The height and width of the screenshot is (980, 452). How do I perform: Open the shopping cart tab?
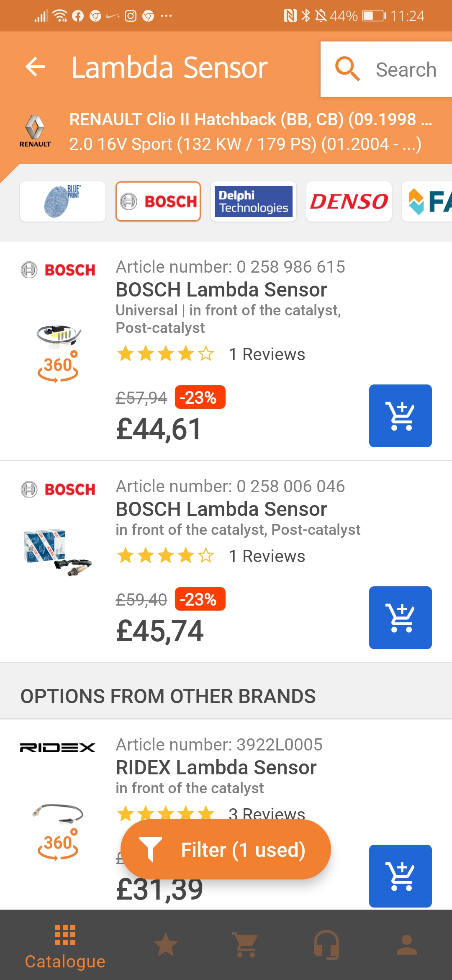click(246, 945)
